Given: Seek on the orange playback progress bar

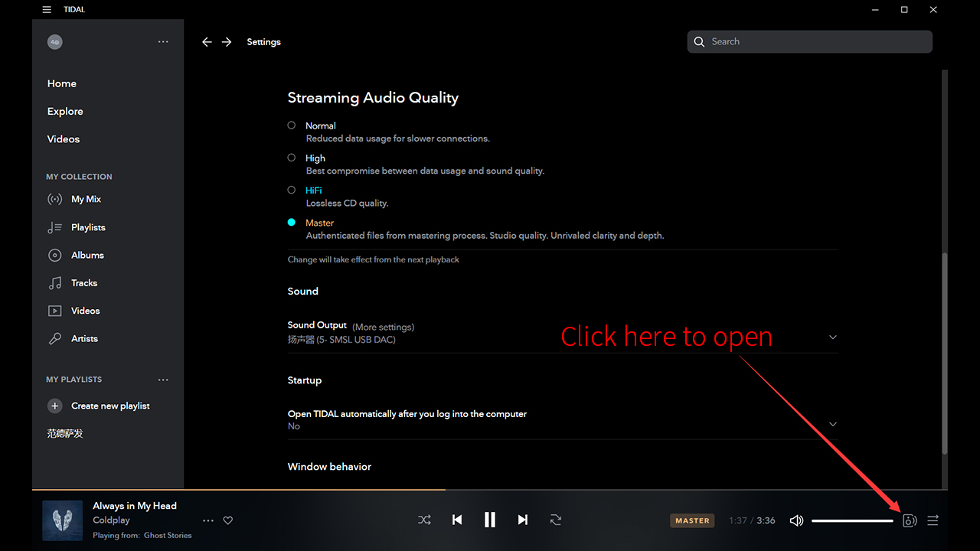Looking at the screenshot, I should pyautogui.click(x=239, y=489).
